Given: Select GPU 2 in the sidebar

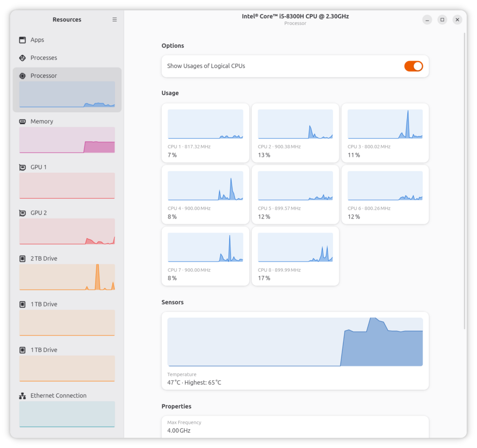Looking at the screenshot, I should tap(67, 227).
